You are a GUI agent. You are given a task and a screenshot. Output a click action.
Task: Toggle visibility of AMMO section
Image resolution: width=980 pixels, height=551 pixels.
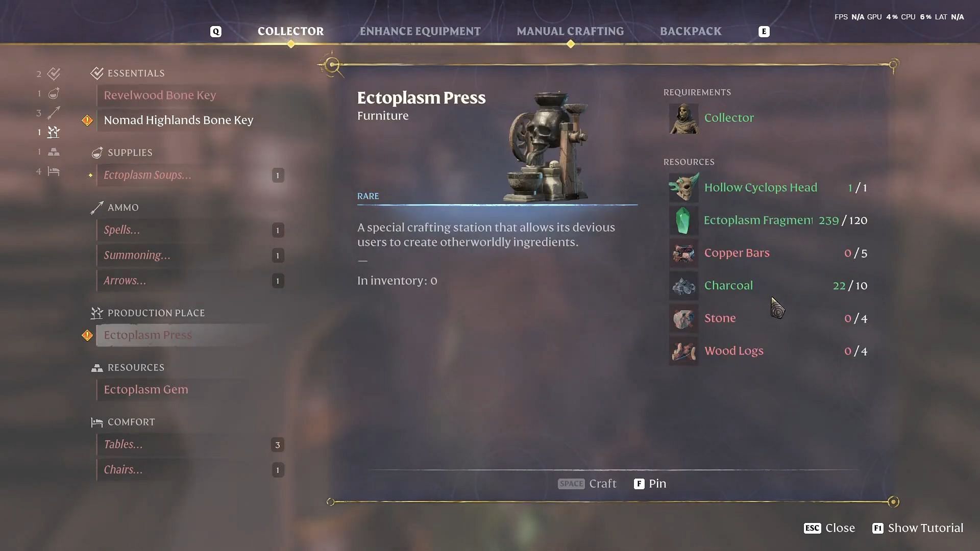[122, 207]
